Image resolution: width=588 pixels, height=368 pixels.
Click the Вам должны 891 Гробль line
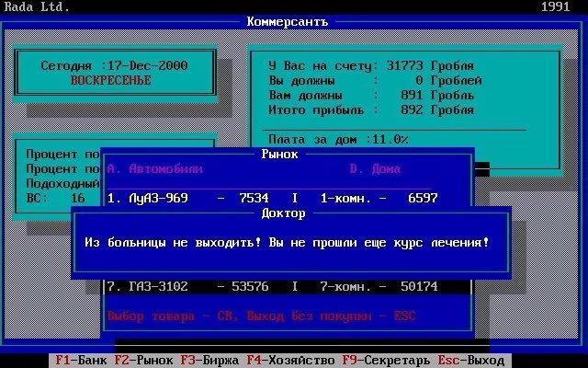click(x=371, y=95)
